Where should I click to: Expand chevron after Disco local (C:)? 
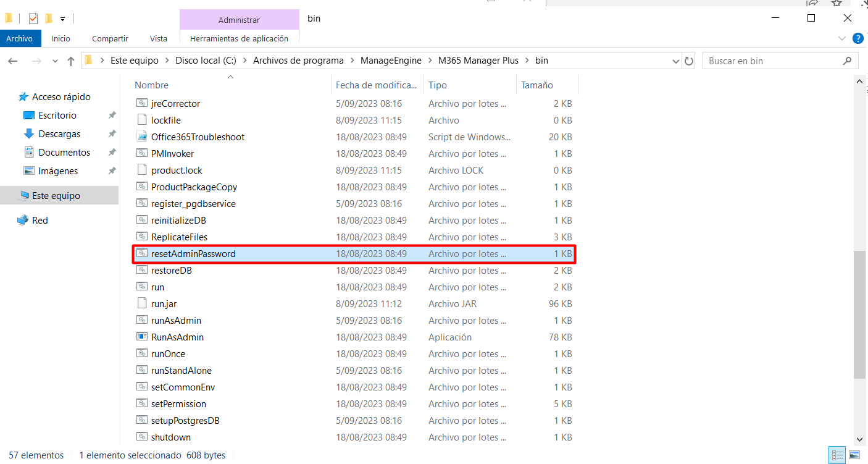245,61
